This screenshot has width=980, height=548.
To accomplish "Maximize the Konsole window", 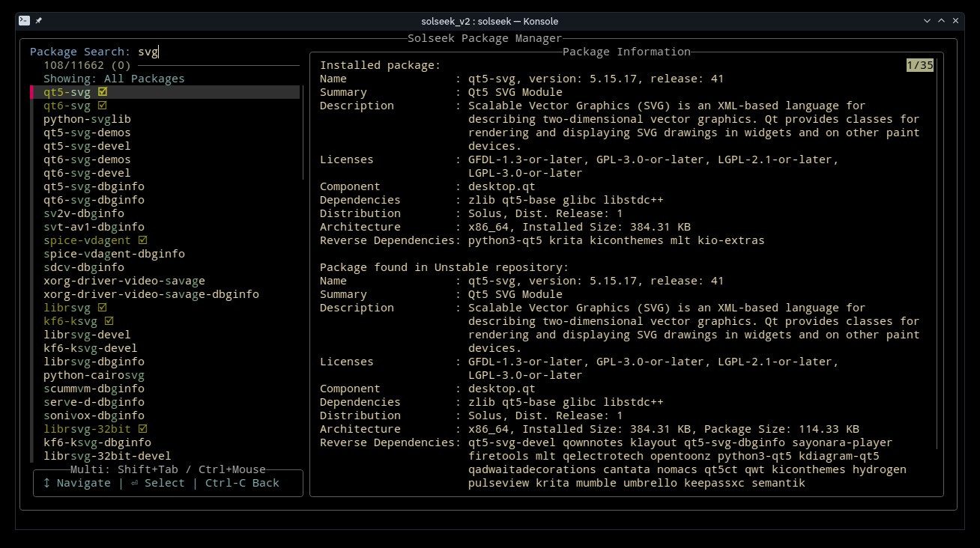I will click(x=942, y=21).
